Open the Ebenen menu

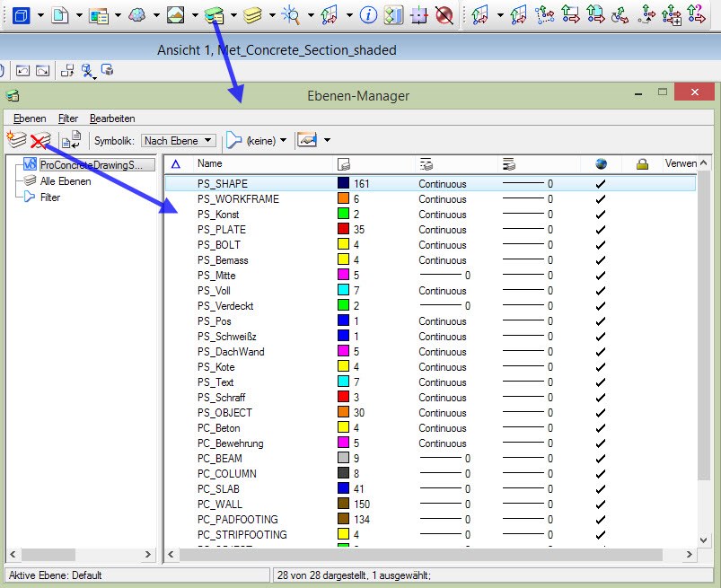[x=30, y=118]
